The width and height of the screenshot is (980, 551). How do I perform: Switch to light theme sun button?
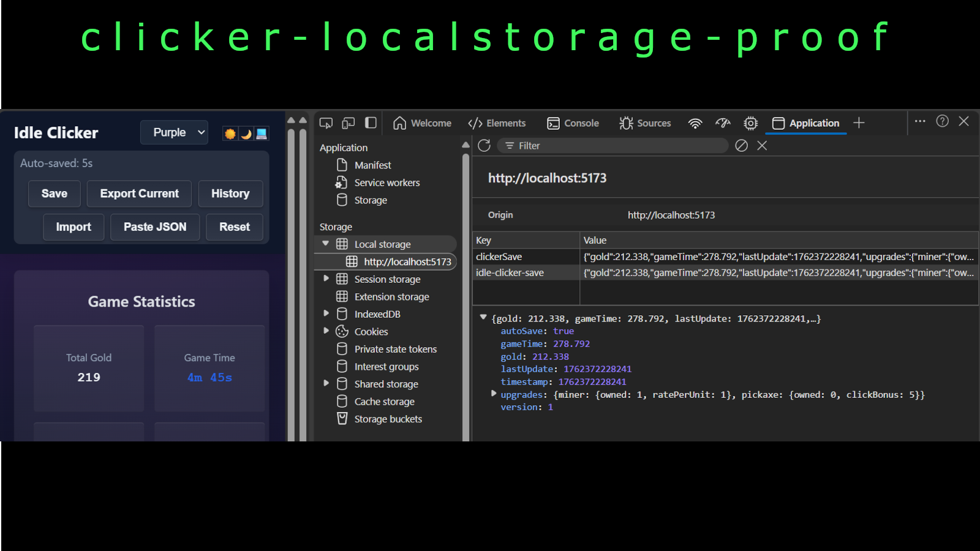pos(230,134)
